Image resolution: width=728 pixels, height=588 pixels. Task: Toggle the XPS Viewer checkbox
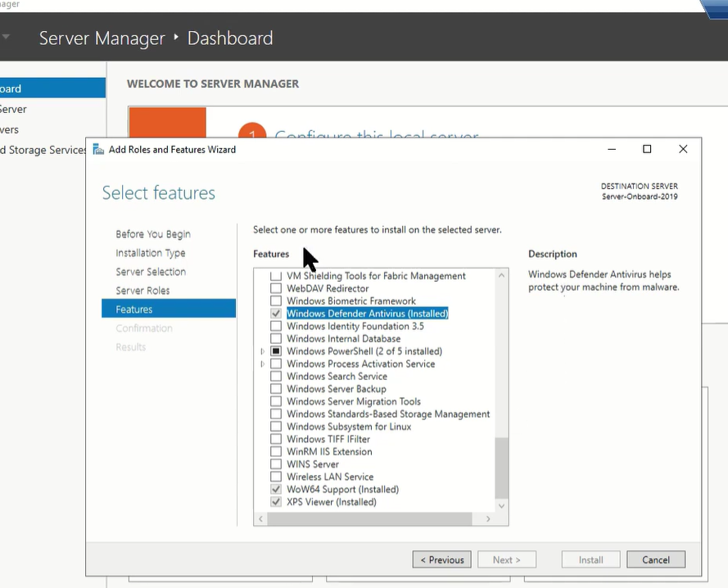[276, 502]
